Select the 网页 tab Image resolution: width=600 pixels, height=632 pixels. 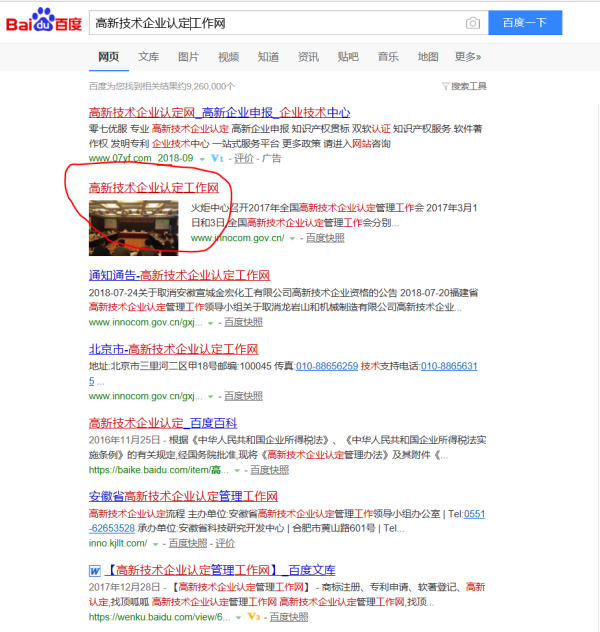pos(108,57)
